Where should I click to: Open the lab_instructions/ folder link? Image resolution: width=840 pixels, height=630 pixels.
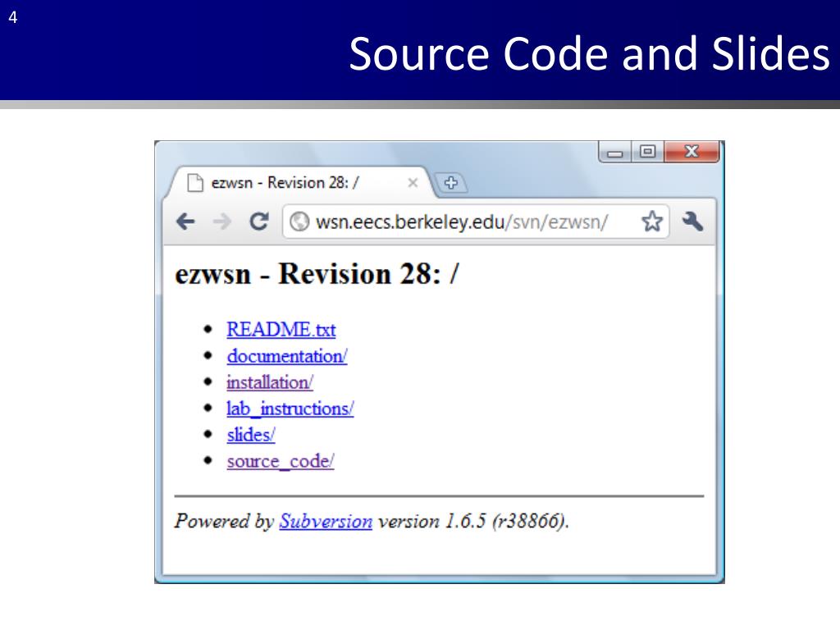point(290,409)
